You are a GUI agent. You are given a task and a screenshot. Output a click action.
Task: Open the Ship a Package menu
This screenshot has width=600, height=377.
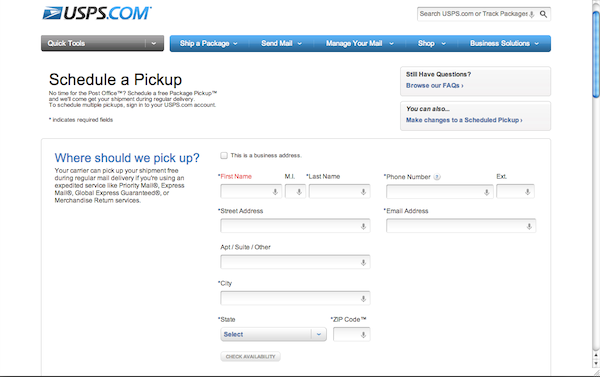(209, 43)
